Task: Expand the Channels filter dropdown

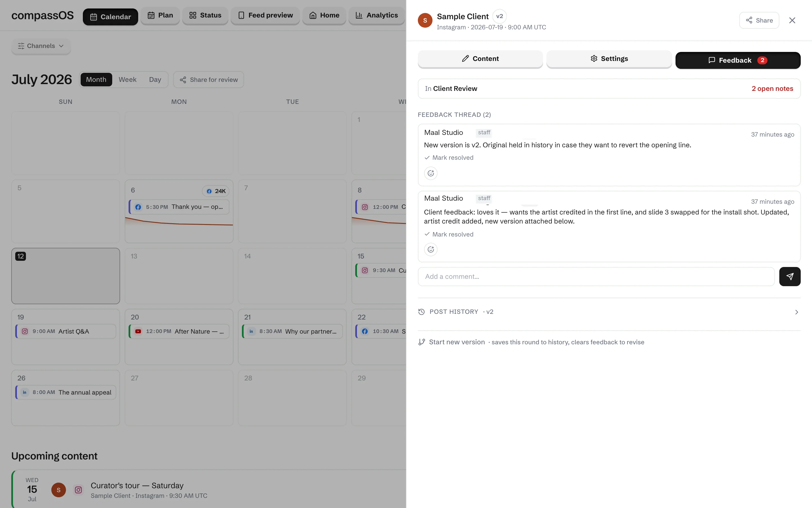Action: pos(41,46)
